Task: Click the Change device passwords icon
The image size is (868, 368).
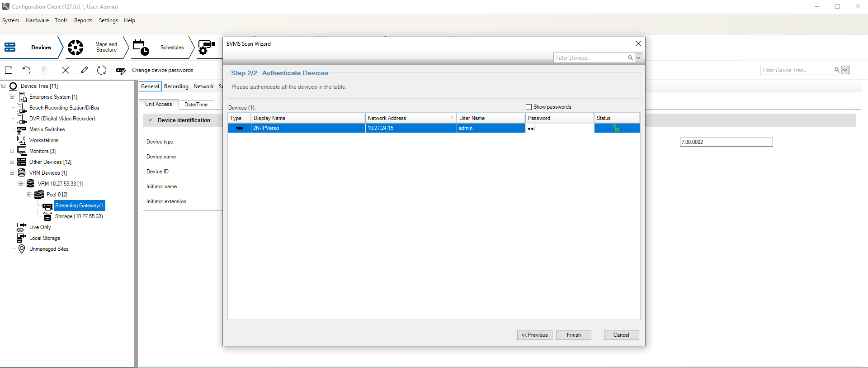Action: [121, 71]
